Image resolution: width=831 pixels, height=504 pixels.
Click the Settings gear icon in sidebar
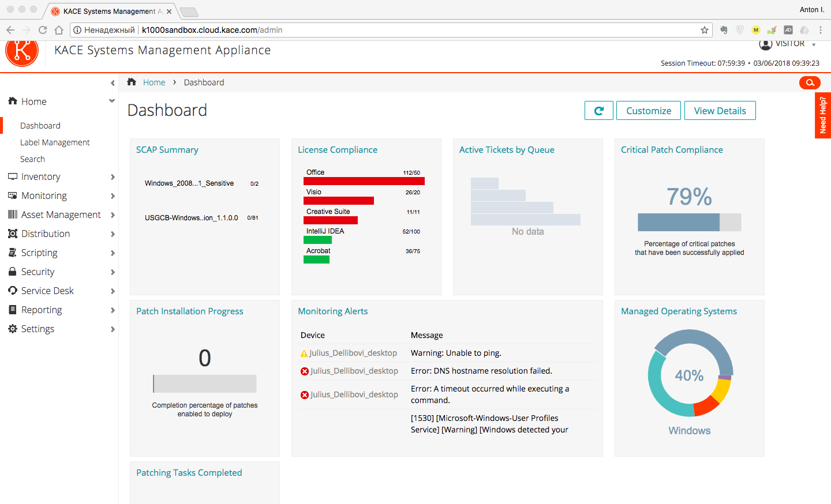pos(13,329)
